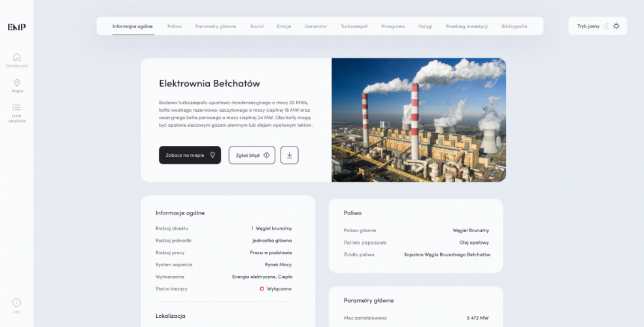
Task: Click the Lokalizacja section heading
Action: point(171,316)
